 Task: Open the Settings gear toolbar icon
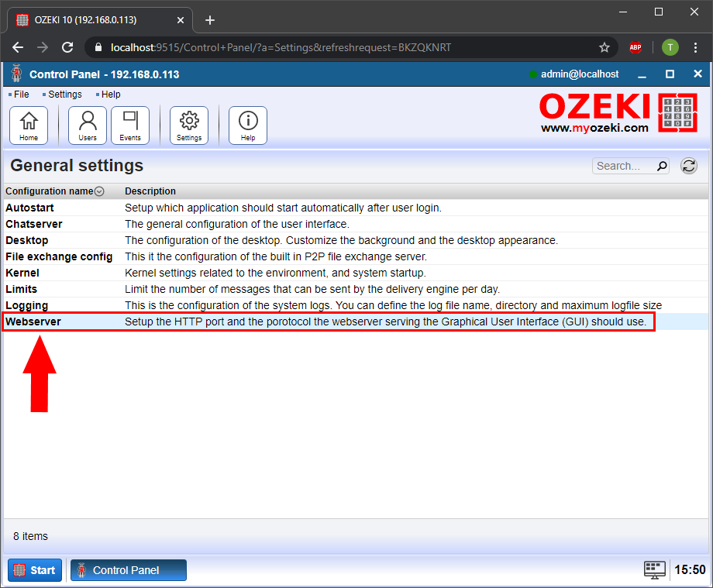point(189,126)
